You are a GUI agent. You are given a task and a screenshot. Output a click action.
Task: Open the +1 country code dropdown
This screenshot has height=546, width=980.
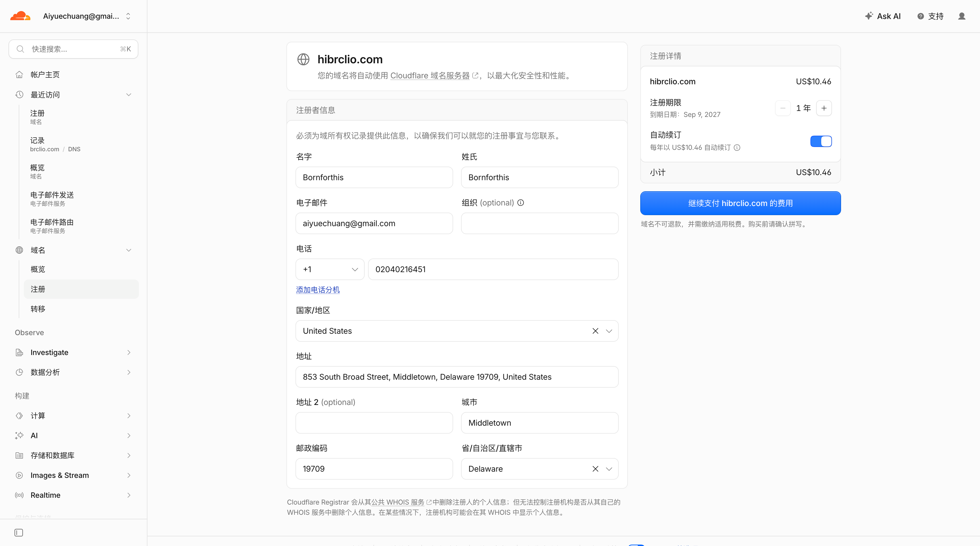(x=330, y=269)
